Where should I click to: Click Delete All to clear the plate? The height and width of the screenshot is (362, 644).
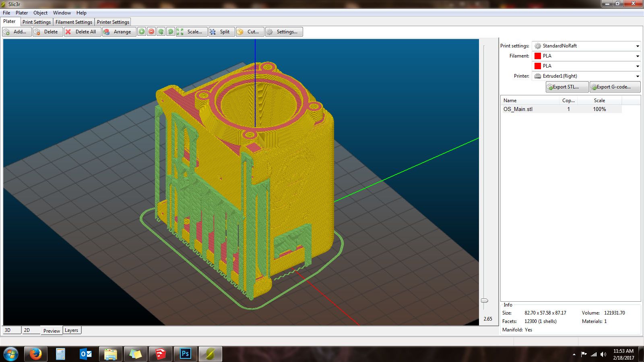pos(82,32)
